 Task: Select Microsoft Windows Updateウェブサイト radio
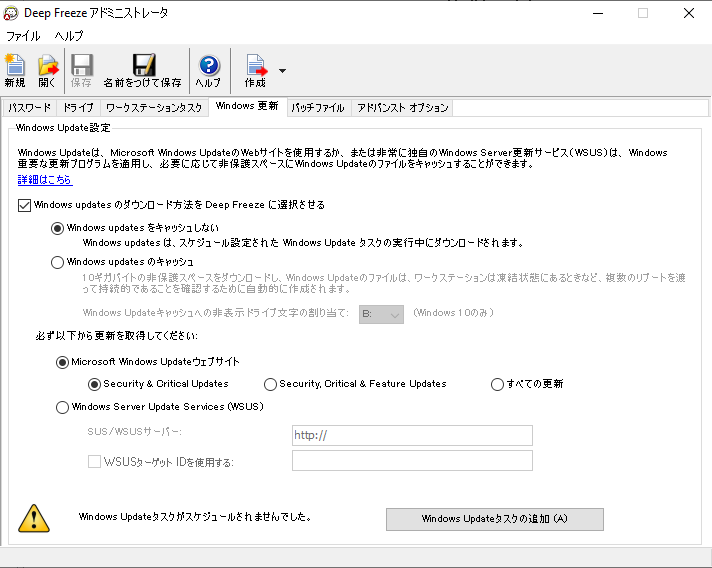[x=62, y=362]
